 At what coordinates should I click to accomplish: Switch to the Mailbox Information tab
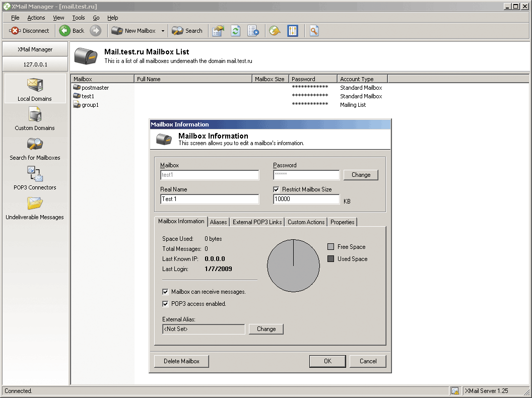[181, 221]
